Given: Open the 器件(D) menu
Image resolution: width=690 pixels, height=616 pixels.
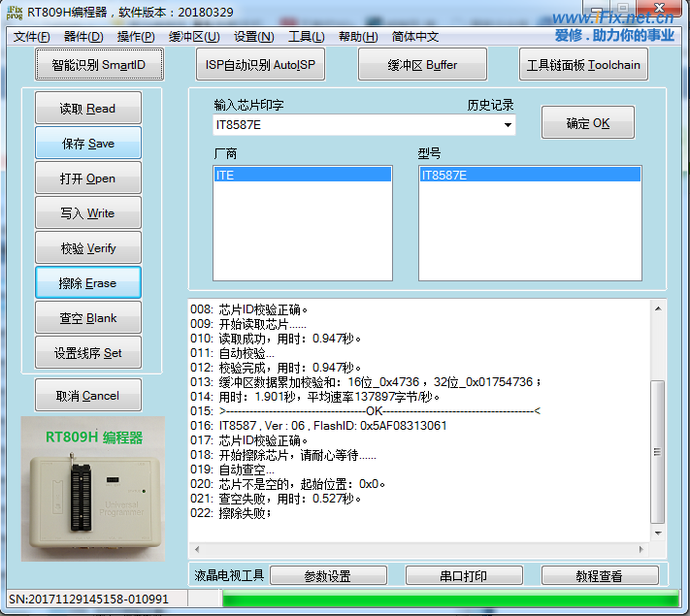Looking at the screenshot, I should [x=83, y=37].
